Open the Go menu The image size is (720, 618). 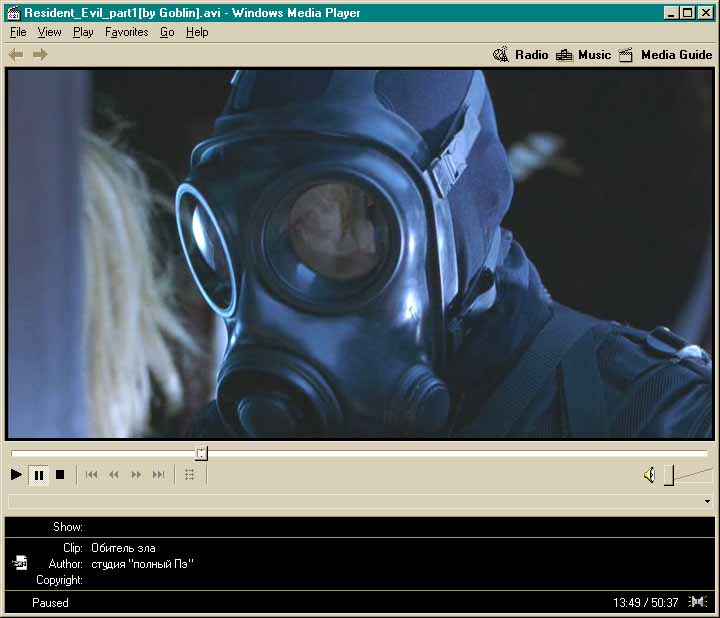167,32
